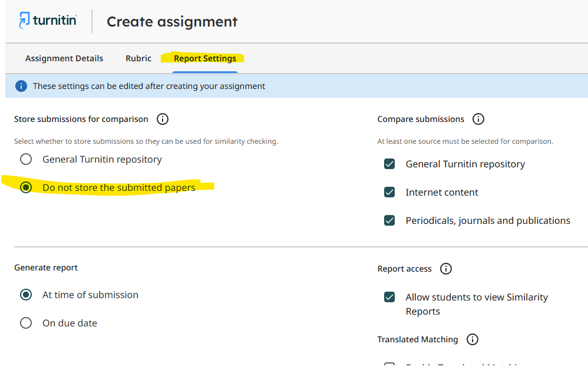
Task: Show the Compare submissions info tooltip
Action: coord(478,119)
